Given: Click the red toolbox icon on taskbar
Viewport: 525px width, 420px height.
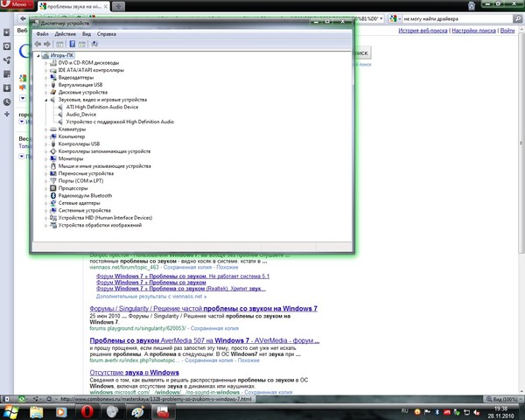Looking at the screenshot, I should pyautogui.click(x=163, y=412).
